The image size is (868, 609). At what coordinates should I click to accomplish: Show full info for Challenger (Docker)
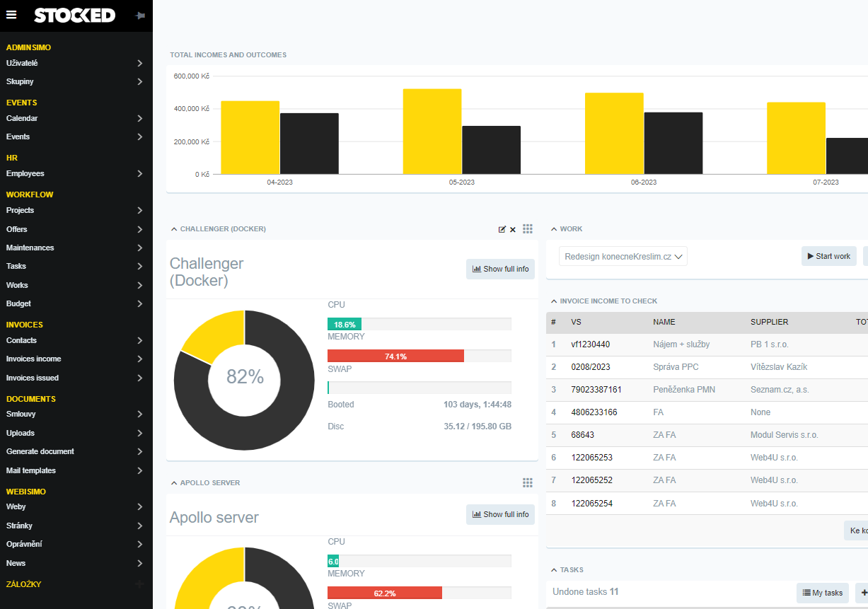pyautogui.click(x=500, y=269)
